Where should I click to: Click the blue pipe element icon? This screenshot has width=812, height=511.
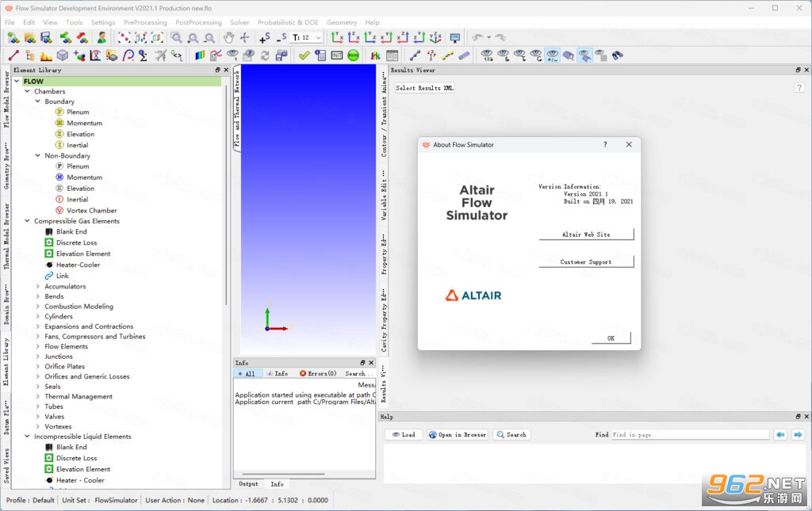[464, 55]
